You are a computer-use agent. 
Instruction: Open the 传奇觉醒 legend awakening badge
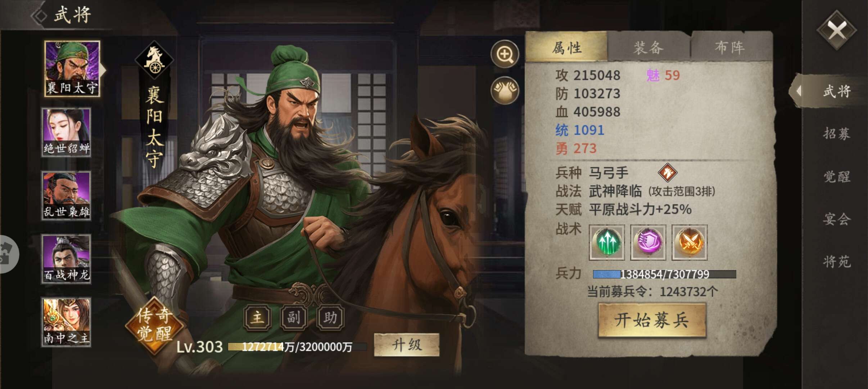[154, 325]
